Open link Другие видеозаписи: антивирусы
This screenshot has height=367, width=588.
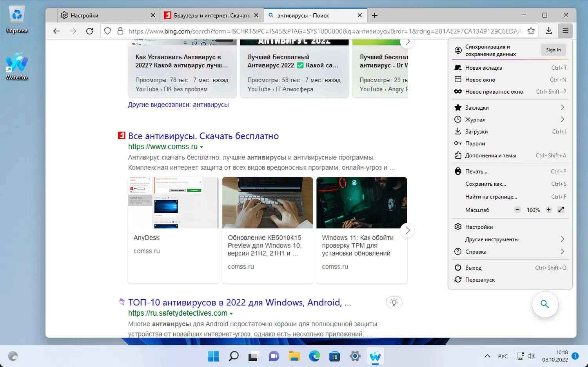tap(178, 105)
